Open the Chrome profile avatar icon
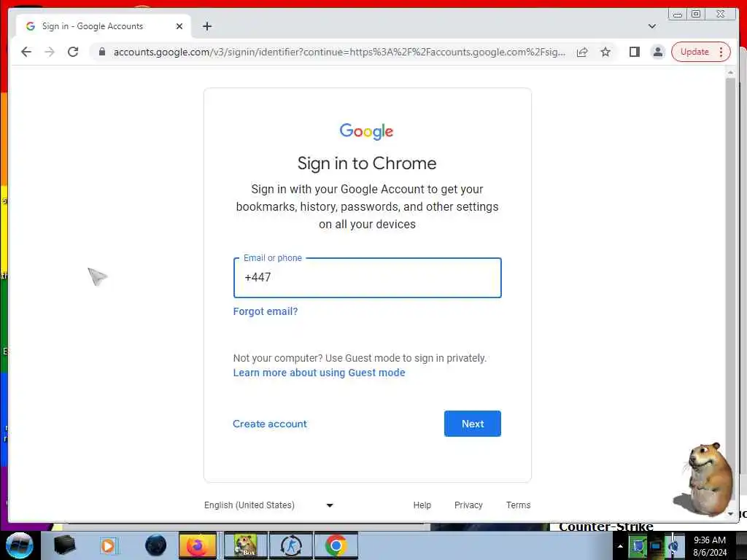 (657, 52)
